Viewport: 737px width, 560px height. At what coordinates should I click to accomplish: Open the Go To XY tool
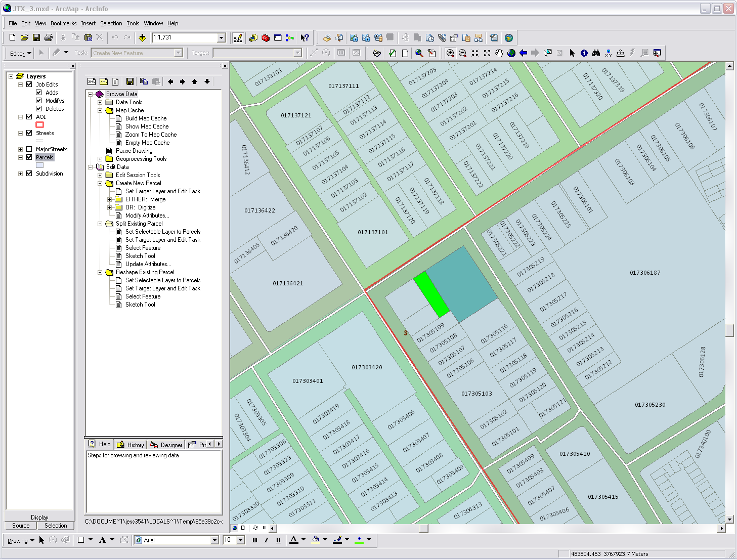608,53
